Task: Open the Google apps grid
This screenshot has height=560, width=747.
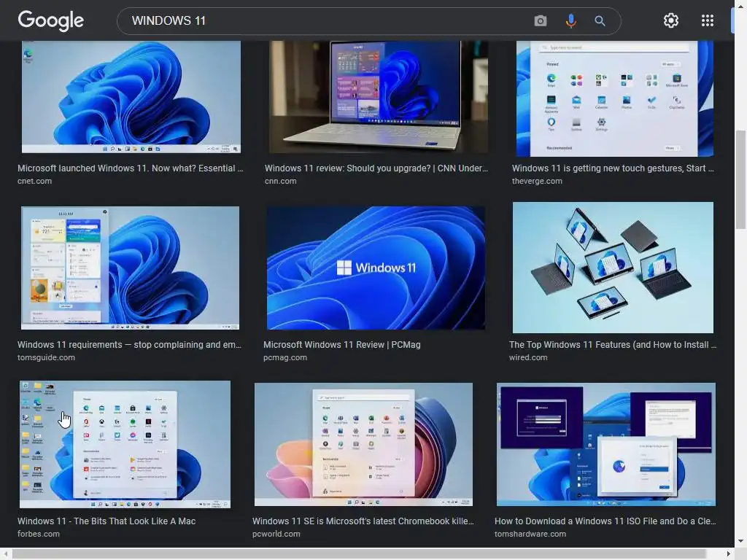Action: [x=708, y=20]
